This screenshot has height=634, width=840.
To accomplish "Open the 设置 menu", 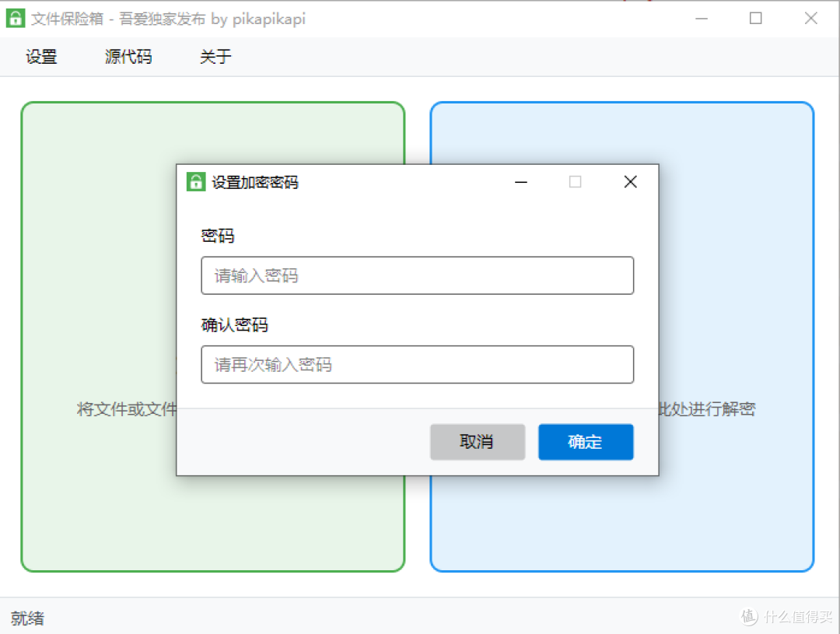I will tap(41, 57).
